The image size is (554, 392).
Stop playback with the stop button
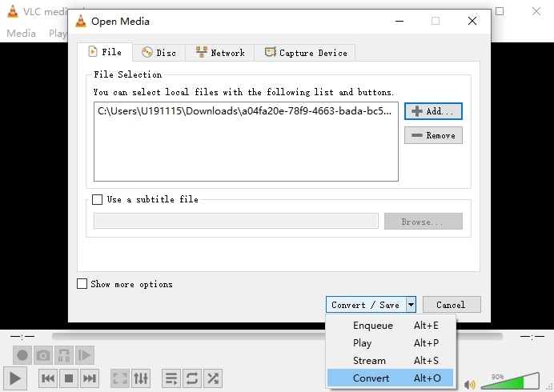coord(69,378)
